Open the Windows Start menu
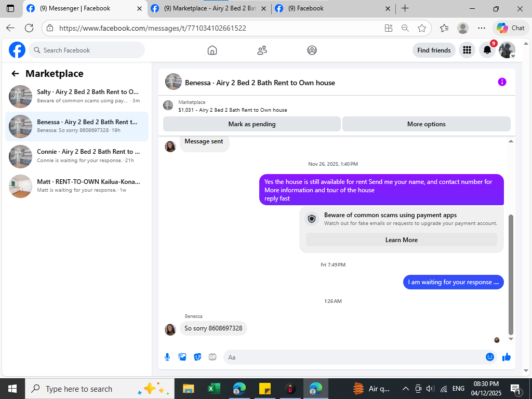532x399 pixels. [12, 389]
